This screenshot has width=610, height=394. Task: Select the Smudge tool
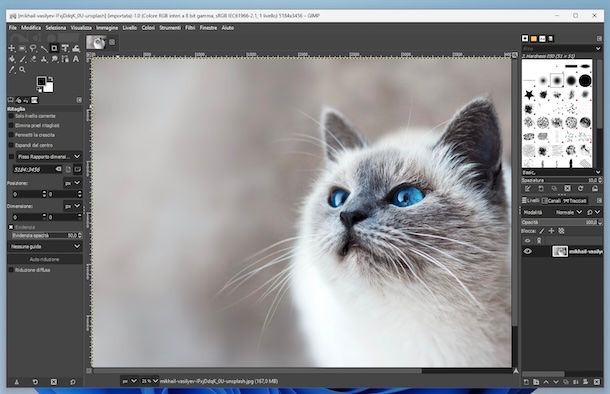coord(54,59)
